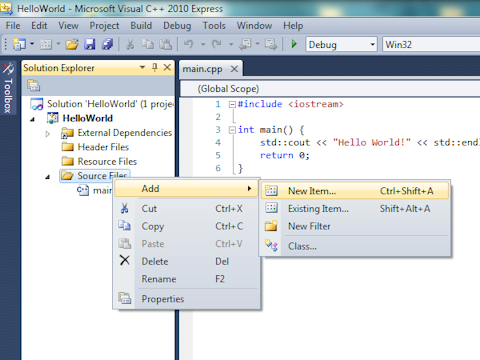Collapse the main() function outline
480x360 pixels.
232,130
